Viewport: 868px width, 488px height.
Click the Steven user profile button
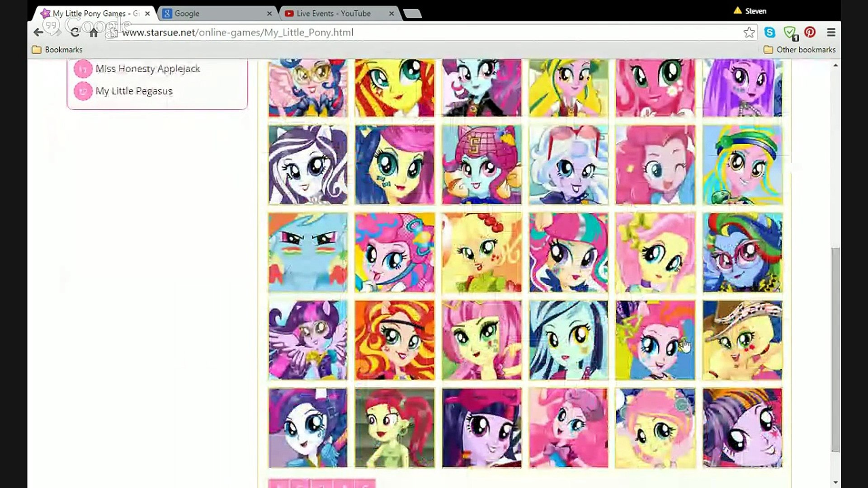click(x=750, y=11)
